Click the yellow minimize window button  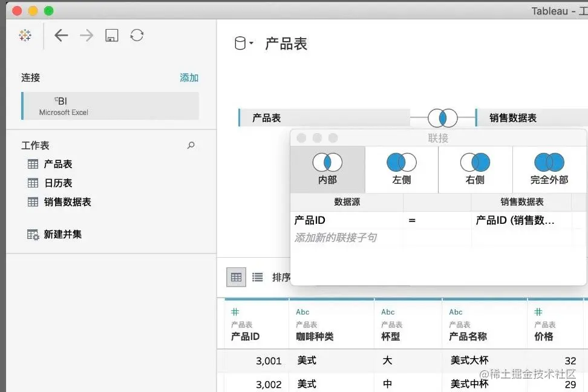click(33, 11)
